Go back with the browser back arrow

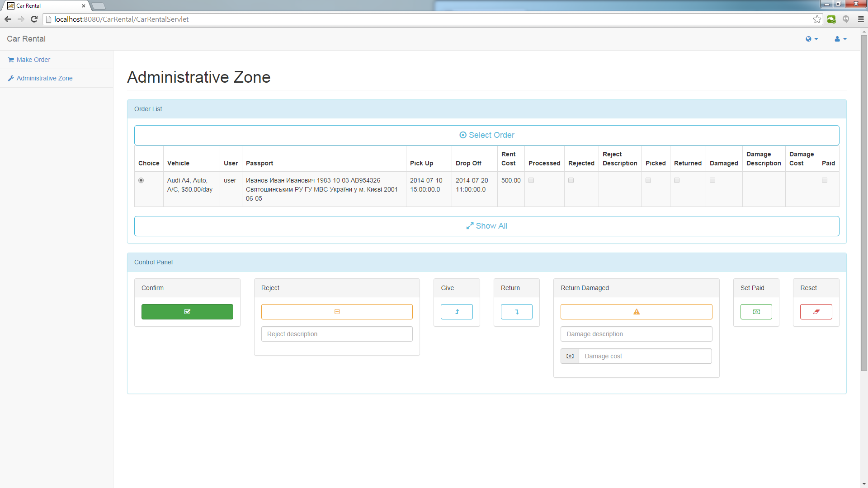(8, 19)
